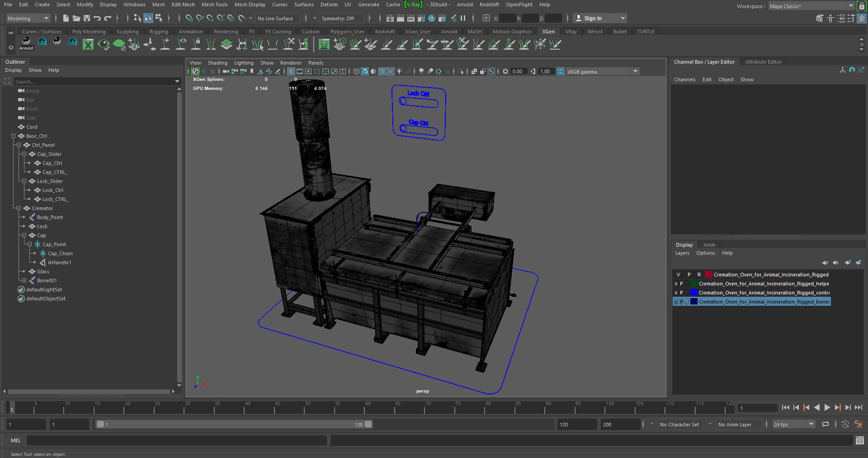The width and height of the screenshot is (868, 458).
Task: Open the Modeling menu set dropdown
Action: (28, 18)
